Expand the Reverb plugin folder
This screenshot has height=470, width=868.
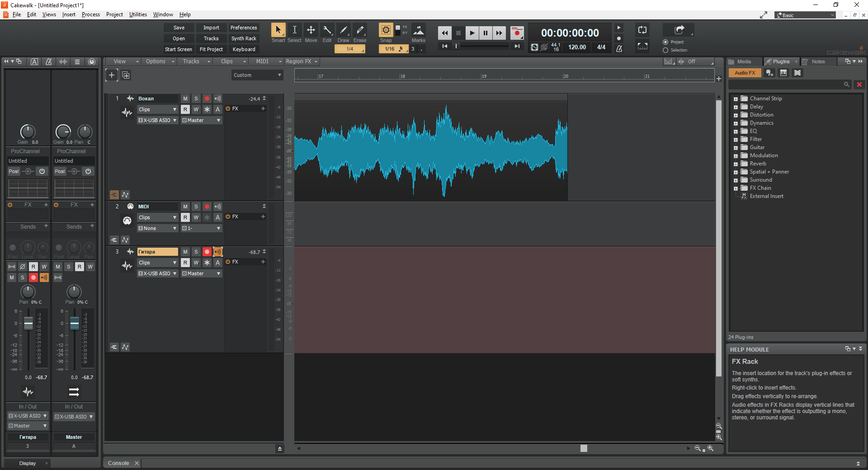(736, 164)
